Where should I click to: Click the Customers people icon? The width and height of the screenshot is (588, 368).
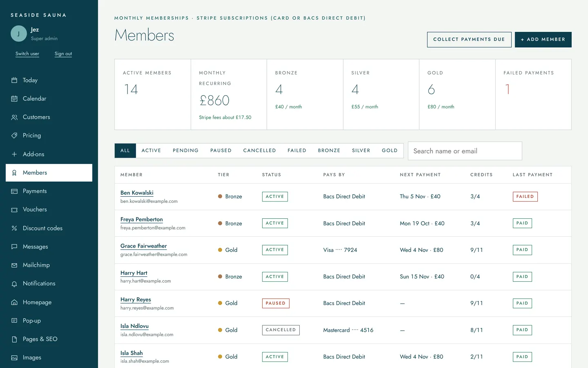pos(14,117)
